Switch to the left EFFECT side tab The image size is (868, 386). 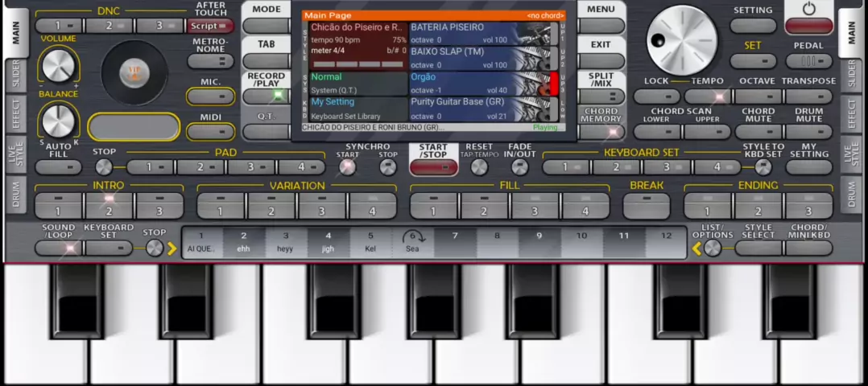[x=15, y=114]
